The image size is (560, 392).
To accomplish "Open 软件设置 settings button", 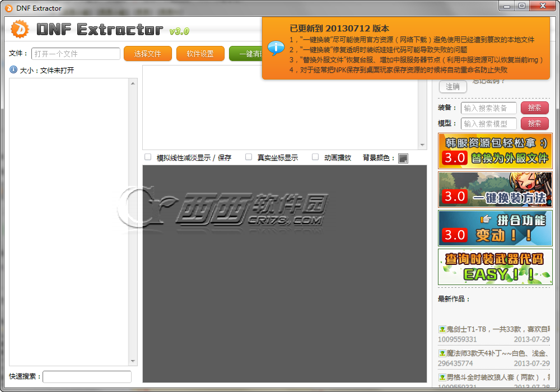I will tap(200, 54).
